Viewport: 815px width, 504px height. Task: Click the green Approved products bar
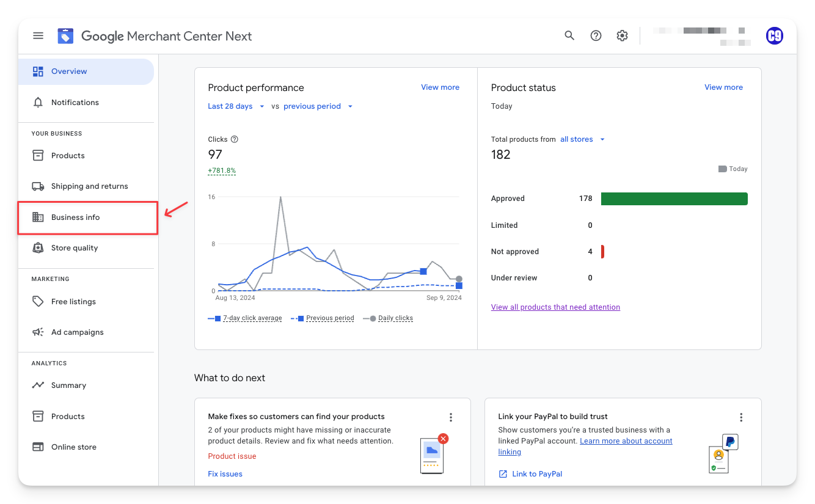pyautogui.click(x=674, y=199)
